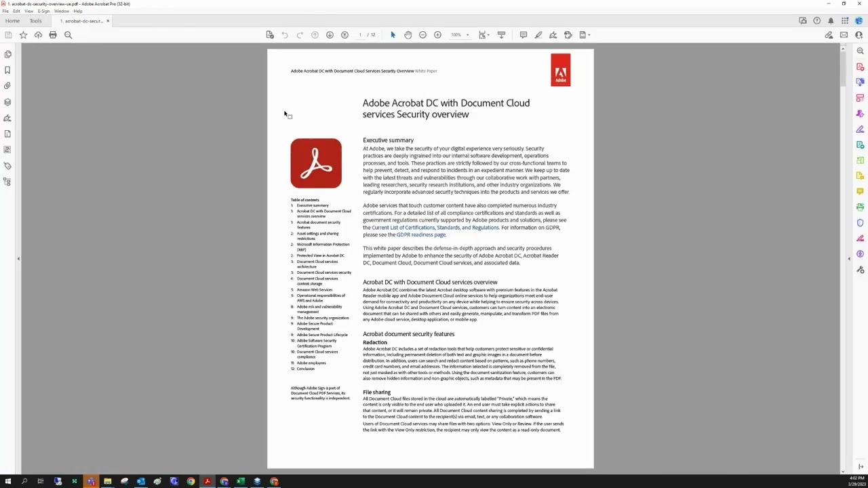Switch to the Tools tab
Viewport: 868px width, 488px height.
coord(35,21)
